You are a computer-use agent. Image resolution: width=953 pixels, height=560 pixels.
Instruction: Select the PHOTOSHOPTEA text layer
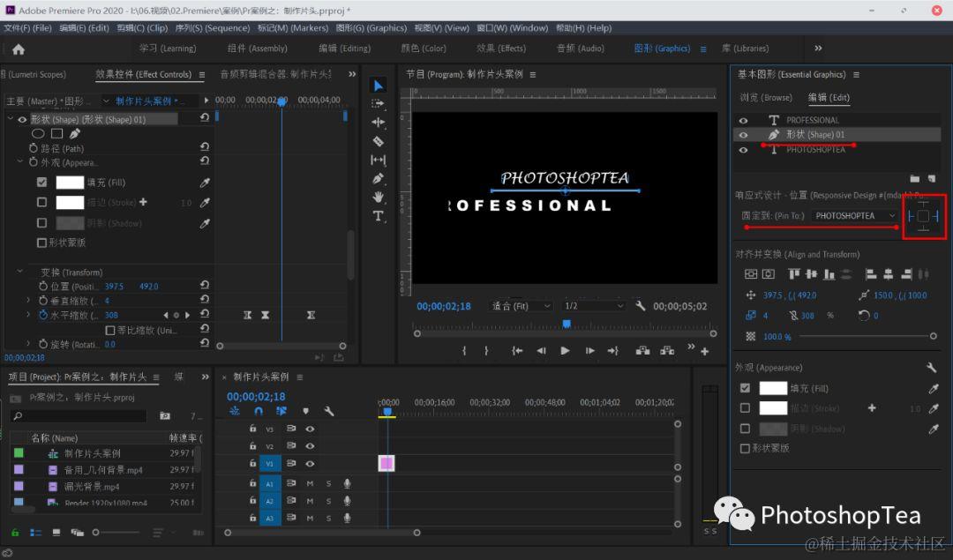815,149
